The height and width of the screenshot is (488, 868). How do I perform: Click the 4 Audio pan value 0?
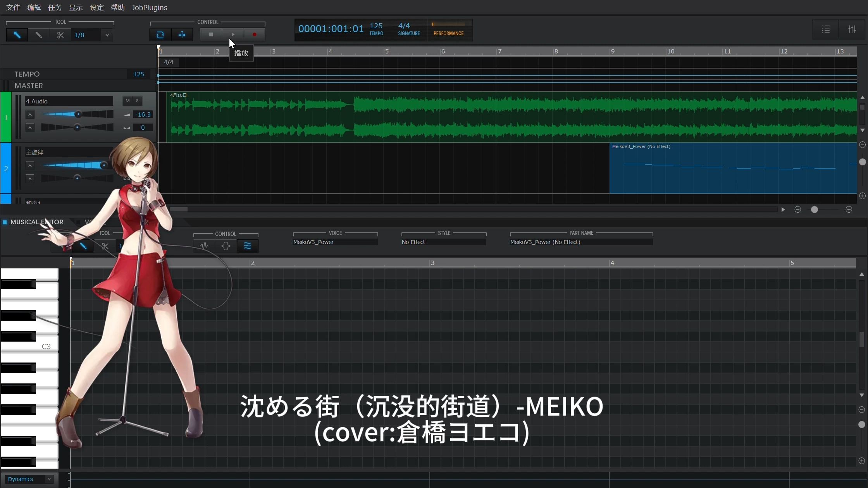143,127
